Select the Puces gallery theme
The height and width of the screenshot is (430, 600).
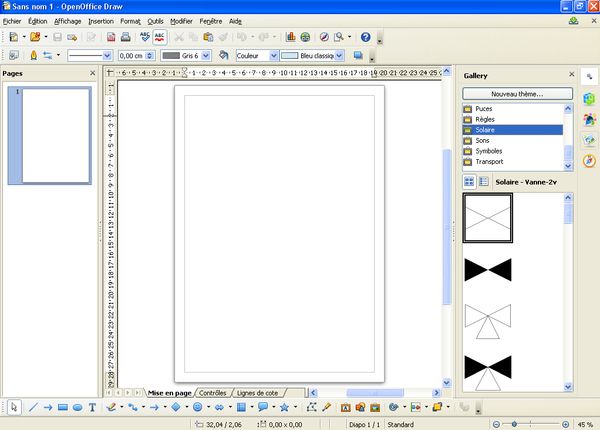click(513, 109)
